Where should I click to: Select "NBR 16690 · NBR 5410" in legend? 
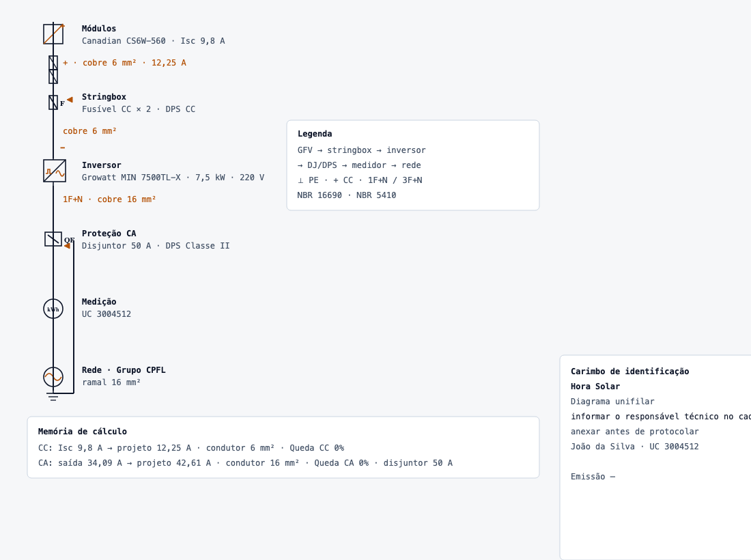pyautogui.click(x=347, y=195)
